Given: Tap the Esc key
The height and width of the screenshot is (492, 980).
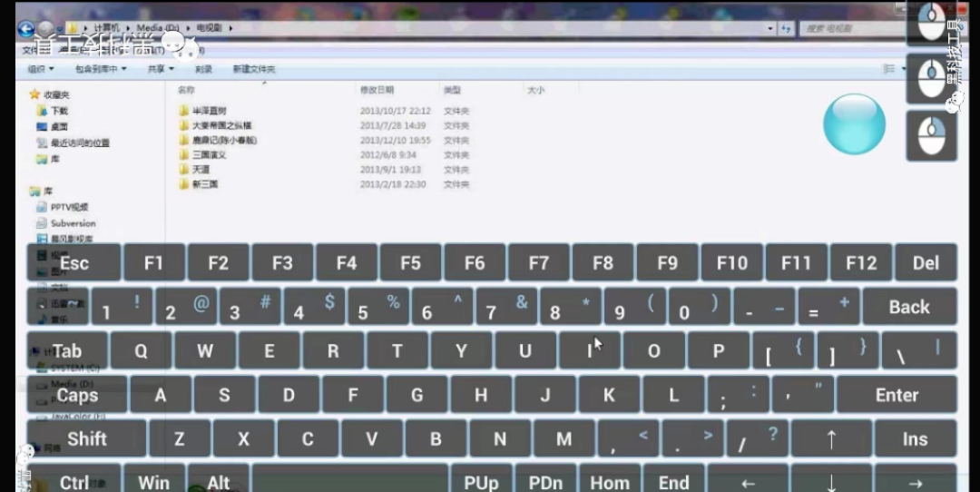Looking at the screenshot, I should click(x=73, y=262).
